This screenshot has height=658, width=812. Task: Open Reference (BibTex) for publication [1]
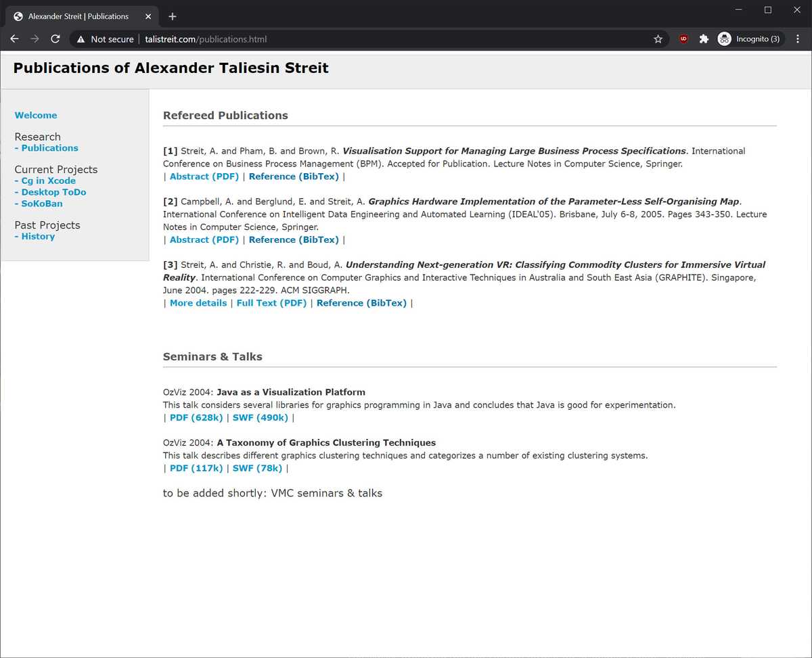tap(294, 177)
